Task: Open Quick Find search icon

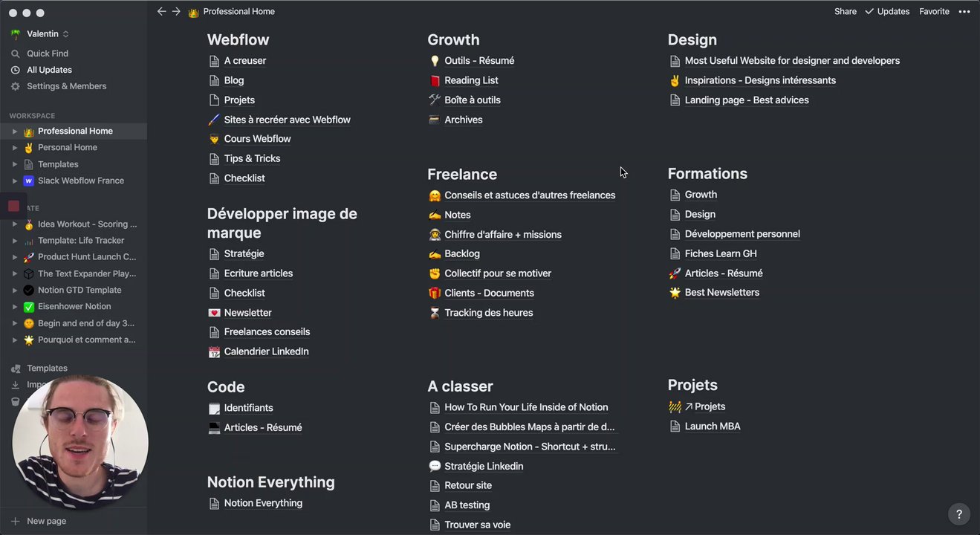Action: [x=15, y=53]
